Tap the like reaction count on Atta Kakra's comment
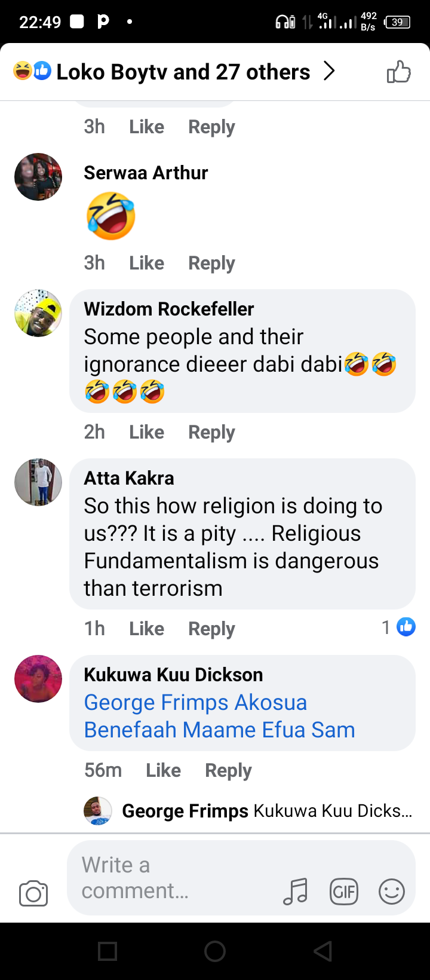The image size is (430, 980). pyautogui.click(x=398, y=627)
